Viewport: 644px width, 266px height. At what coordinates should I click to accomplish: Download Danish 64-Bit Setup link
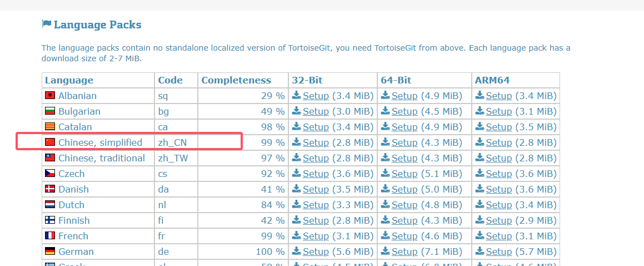[405, 190]
